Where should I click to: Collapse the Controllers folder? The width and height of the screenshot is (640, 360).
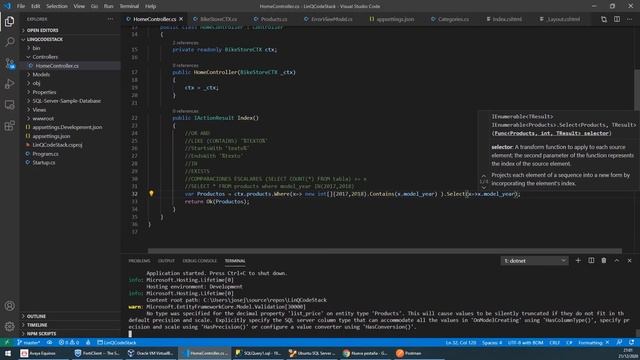[45, 57]
